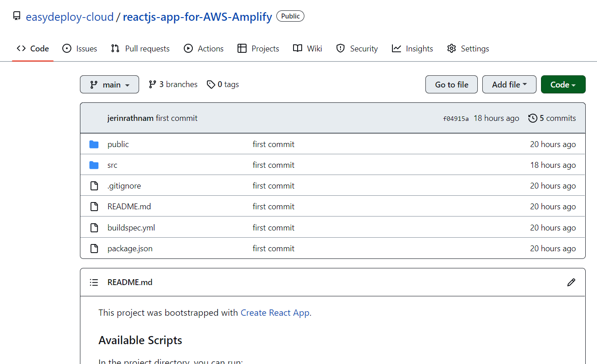Click the repository book icon beside easydeploy-cloud
This screenshot has width=597, height=364.
[x=17, y=17]
